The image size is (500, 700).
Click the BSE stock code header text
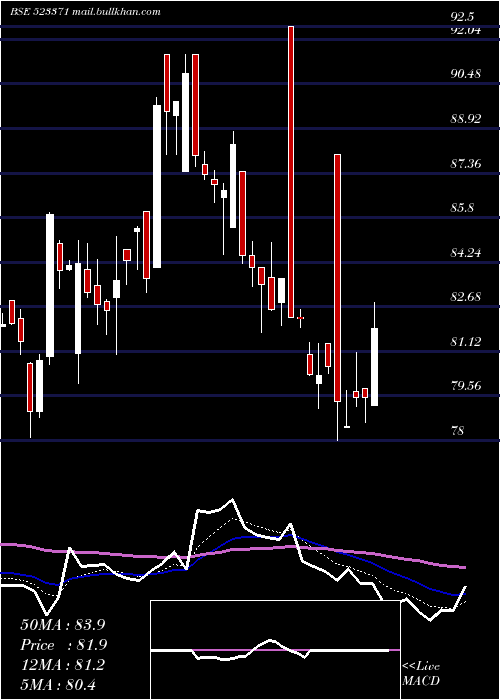click(x=85, y=12)
